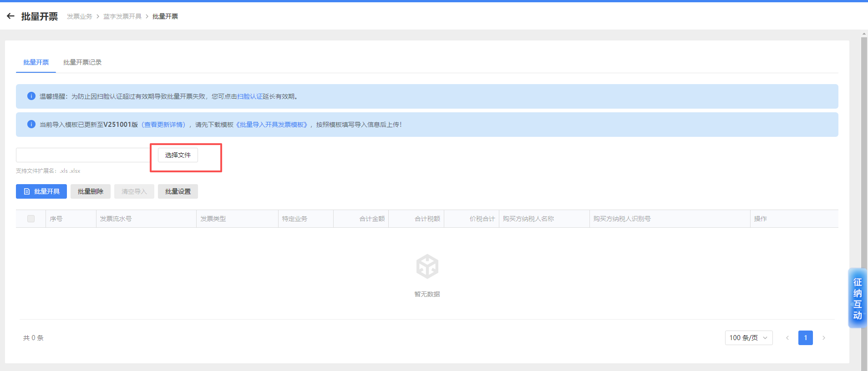The image size is (868, 371).
Task: Select the 批量开票 tab
Action: 36,62
